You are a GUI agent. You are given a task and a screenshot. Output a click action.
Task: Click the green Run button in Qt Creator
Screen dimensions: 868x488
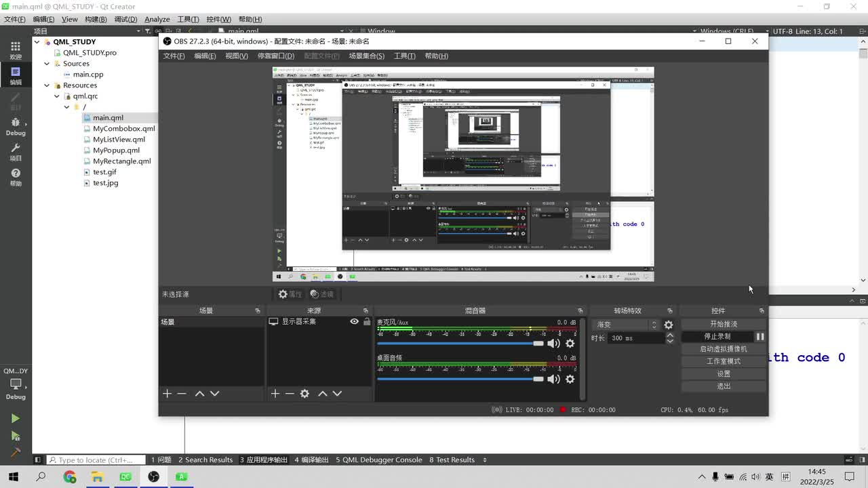pos(15,418)
